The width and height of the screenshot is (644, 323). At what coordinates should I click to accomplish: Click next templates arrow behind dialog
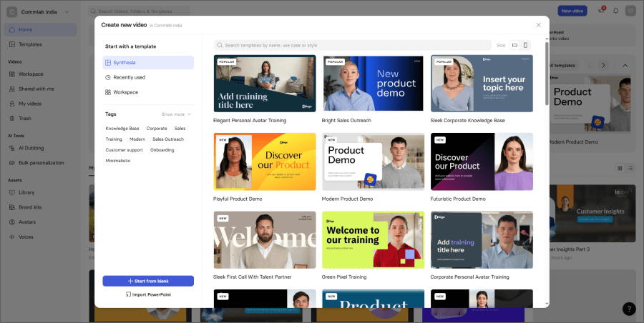pos(603,65)
